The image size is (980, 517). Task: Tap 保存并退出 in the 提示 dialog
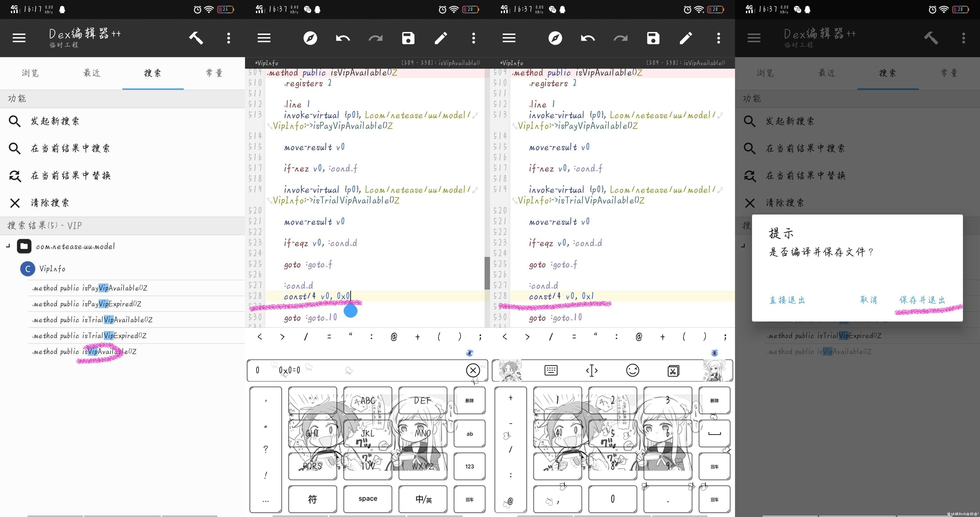(922, 300)
